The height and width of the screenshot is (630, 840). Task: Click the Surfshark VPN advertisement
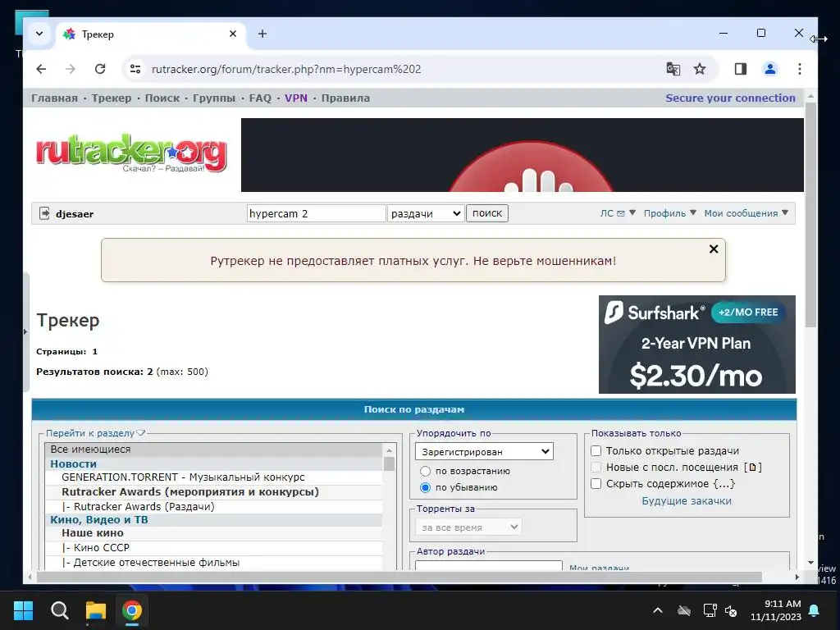tap(697, 345)
